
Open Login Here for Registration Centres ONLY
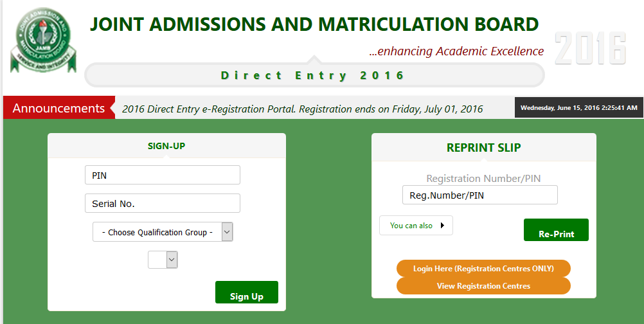click(x=483, y=269)
